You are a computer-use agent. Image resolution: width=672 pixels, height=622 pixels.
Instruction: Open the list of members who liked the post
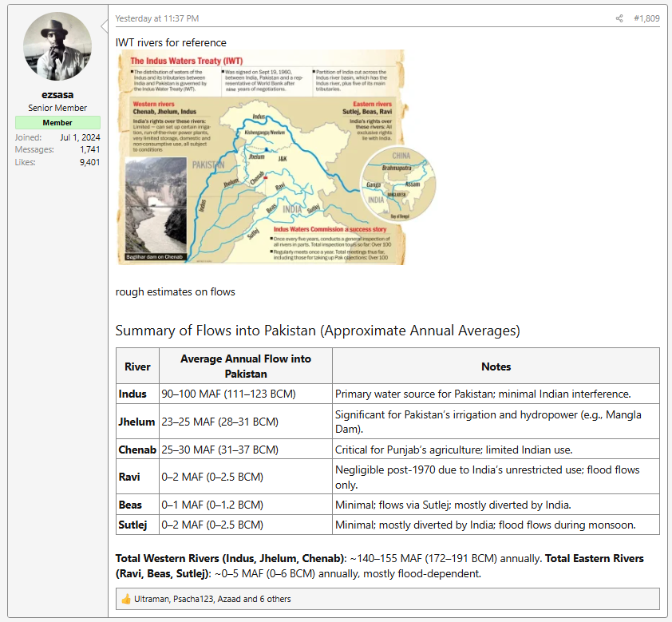click(x=212, y=599)
